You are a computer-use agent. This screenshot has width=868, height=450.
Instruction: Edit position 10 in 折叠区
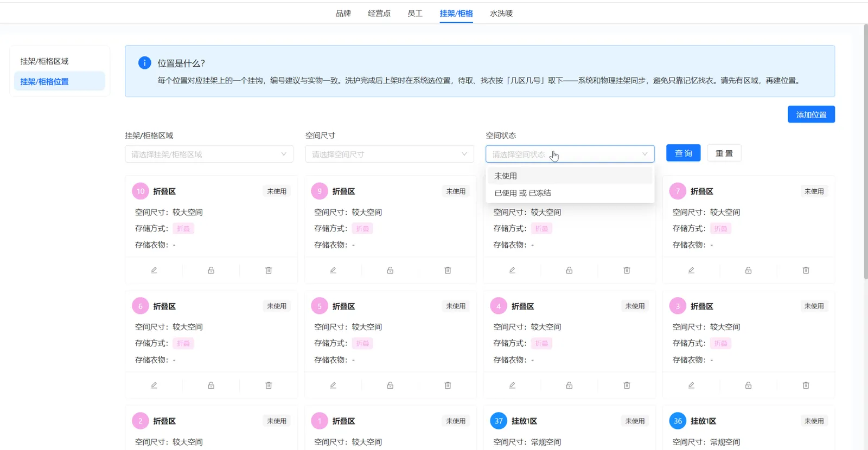(x=154, y=270)
